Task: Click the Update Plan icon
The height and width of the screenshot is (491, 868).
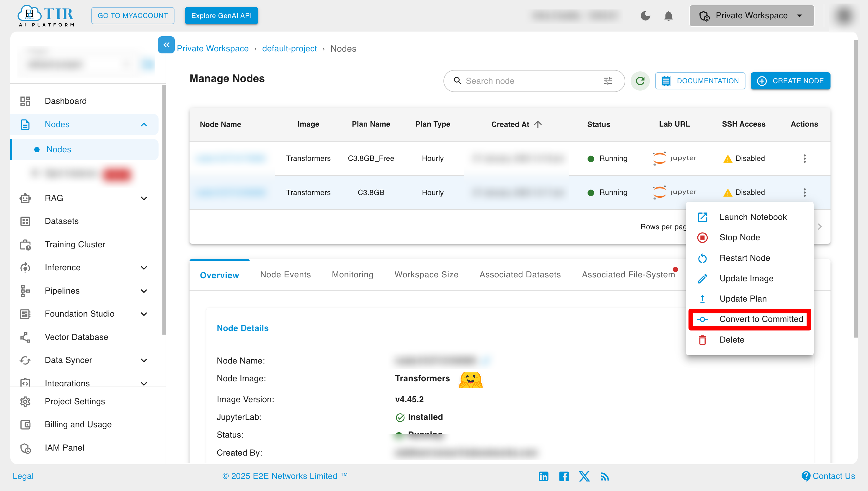Action: click(x=702, y=298)
